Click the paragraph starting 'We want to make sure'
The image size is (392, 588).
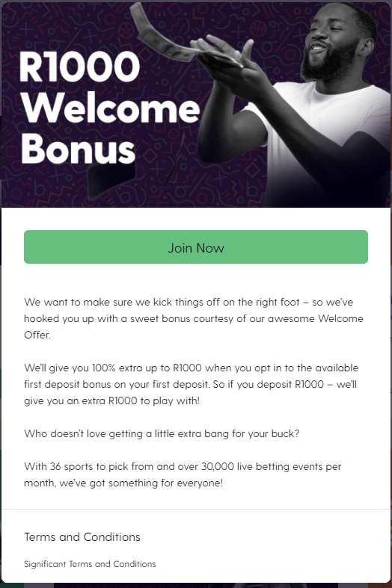(194, 318)
